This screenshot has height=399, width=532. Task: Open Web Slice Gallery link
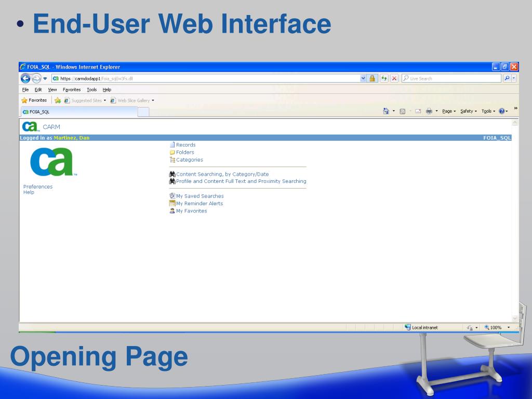click(x=132, y=100)
